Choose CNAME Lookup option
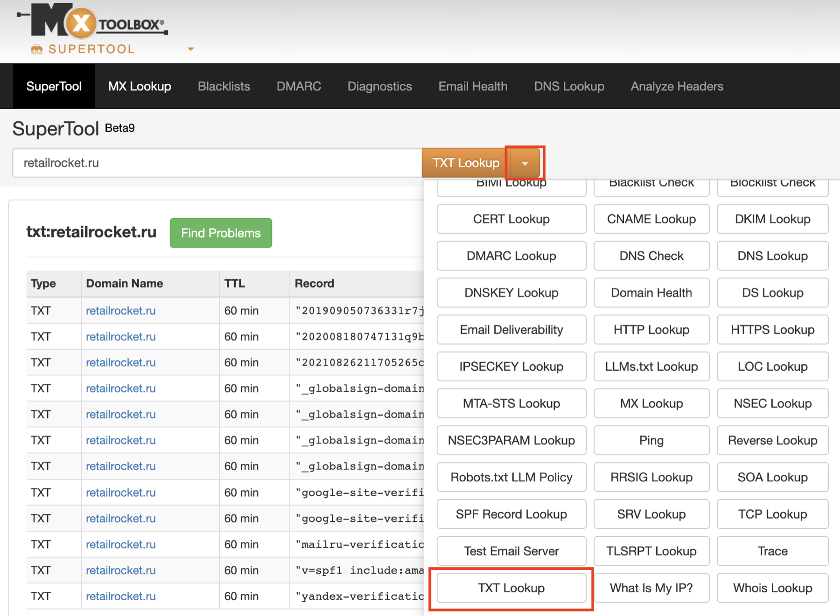This screenshot has height=616, width=840. [651, 219]
